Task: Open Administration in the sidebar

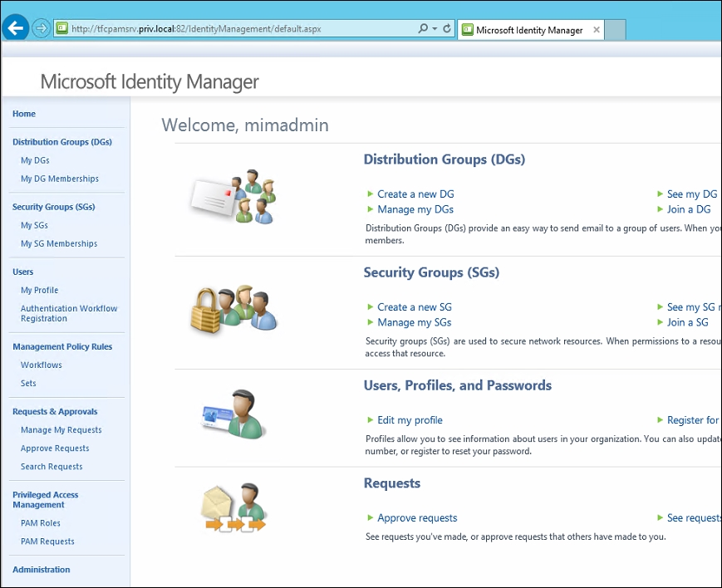Action: coord(42,570)
